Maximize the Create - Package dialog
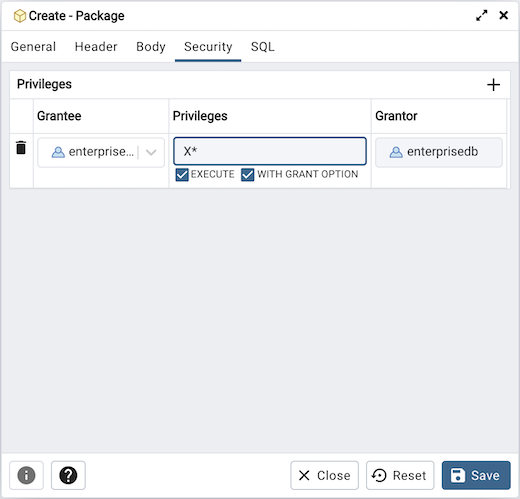 pyautogui.click(x=481, y=15)
